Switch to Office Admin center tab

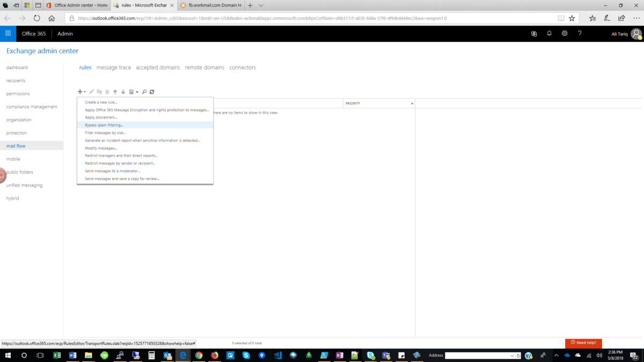[77, 5]
